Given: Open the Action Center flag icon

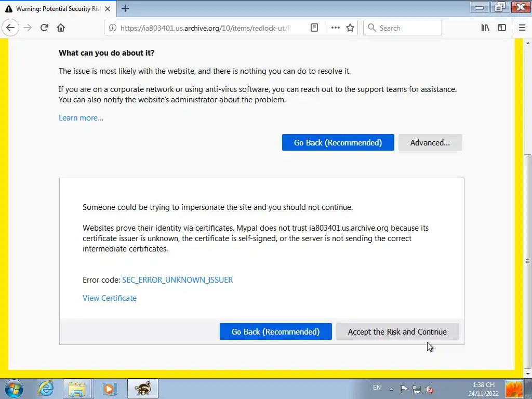Looking at the screenshot, I should [404, 389].
